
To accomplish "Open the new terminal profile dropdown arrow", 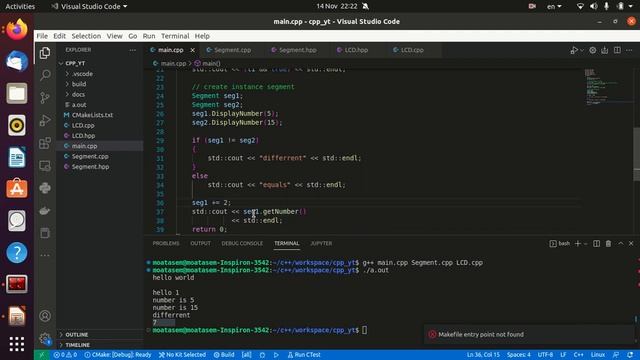I will coord(586,244).
